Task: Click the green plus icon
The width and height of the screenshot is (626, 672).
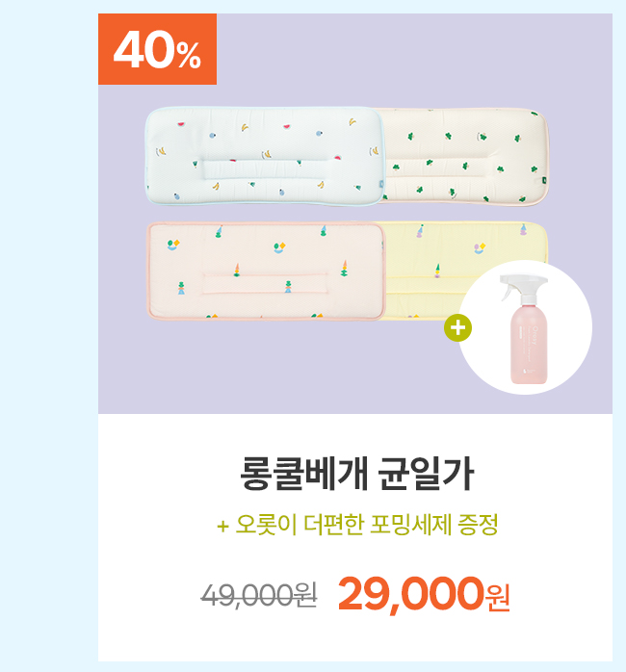Action: tap(457, 328)
